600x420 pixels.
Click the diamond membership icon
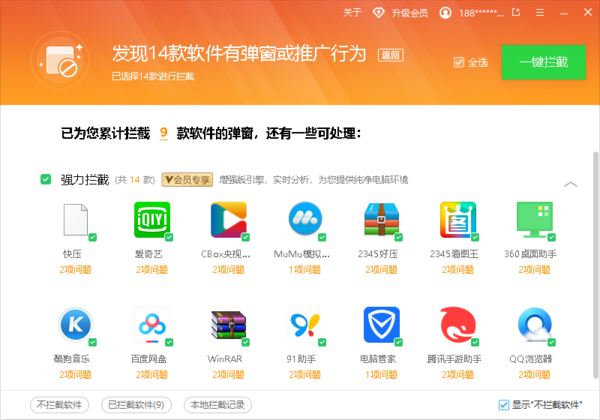[x=378, y=13]
